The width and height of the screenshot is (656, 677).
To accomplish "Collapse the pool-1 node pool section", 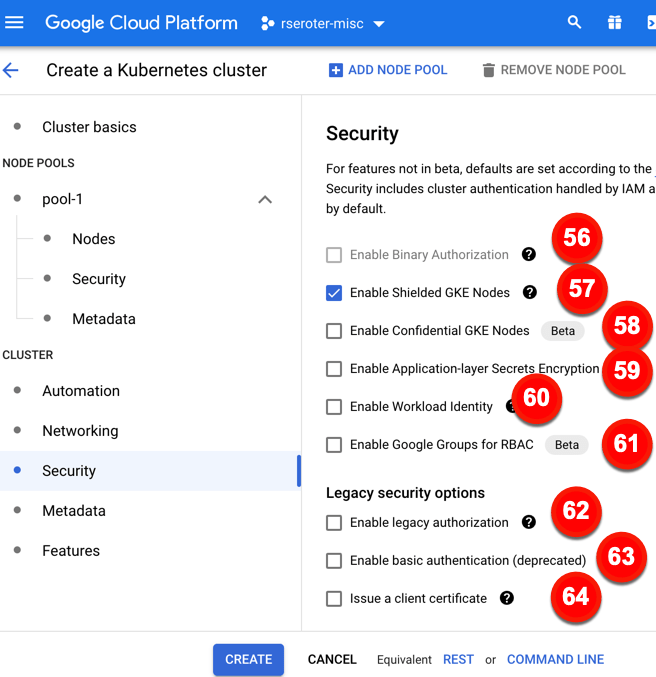I will click(x=265, y=199).
